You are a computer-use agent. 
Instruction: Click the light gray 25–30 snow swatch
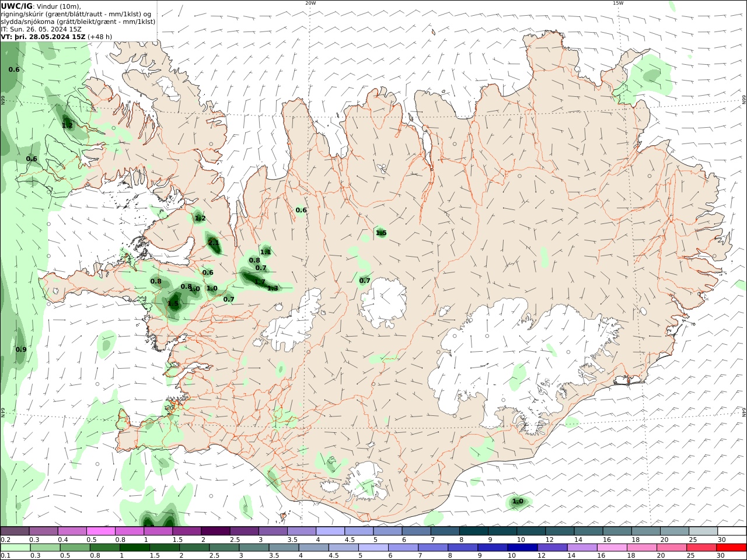point(703,531)
